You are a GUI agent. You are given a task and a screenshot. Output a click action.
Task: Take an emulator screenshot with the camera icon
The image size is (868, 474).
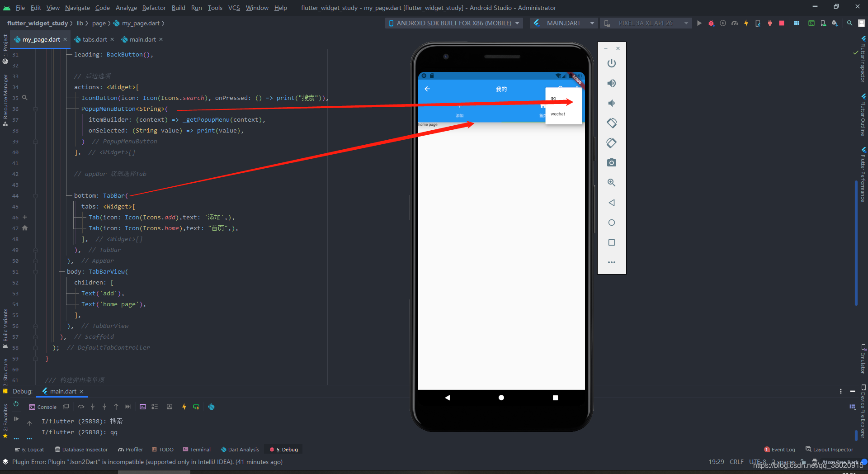tap(612, 163)
